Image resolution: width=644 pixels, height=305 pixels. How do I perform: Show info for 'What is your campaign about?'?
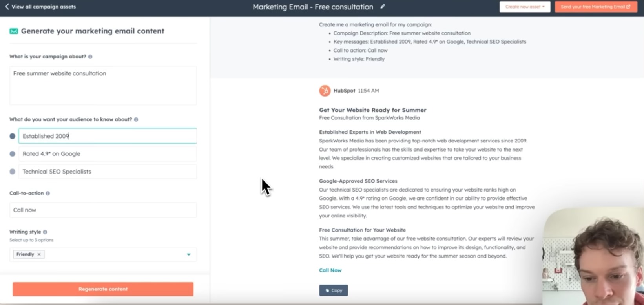90,57
